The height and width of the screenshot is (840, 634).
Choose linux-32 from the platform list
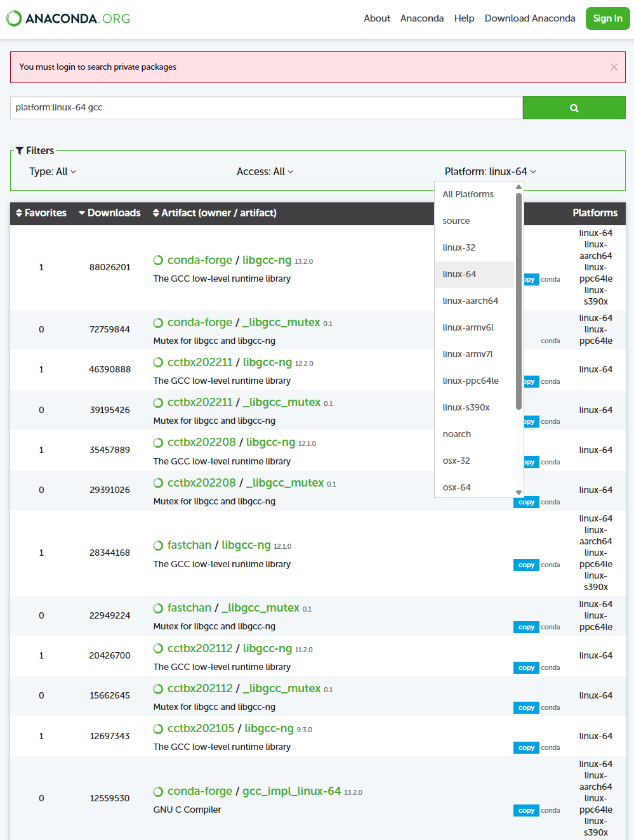coord(474,247)
